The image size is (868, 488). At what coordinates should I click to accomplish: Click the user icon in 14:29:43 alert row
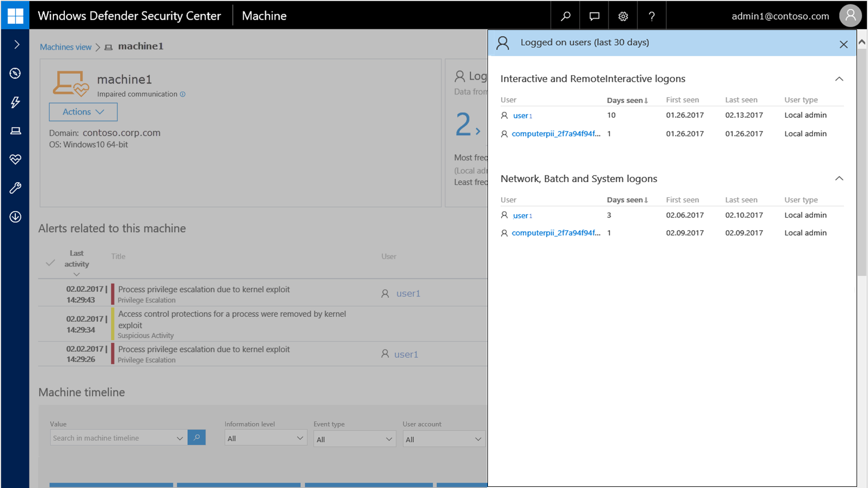385,293
